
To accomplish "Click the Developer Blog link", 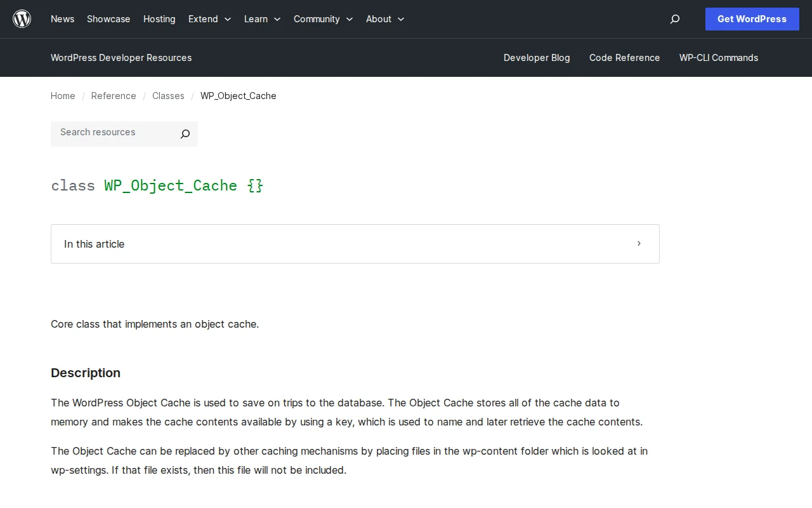I will coord(537,58).
